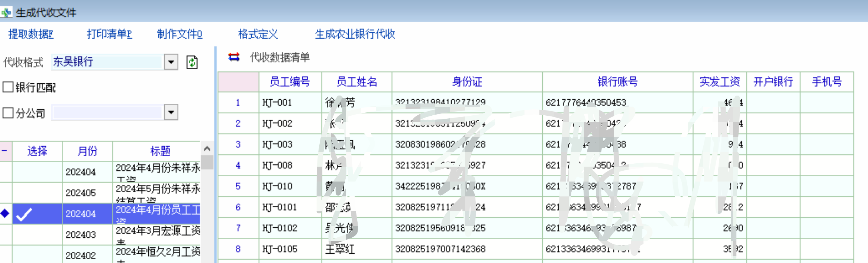The height and width of the screenshot is (263, 868).
Task: Open the 代收格式 dropdown arrow
Action: click(171, 62)
